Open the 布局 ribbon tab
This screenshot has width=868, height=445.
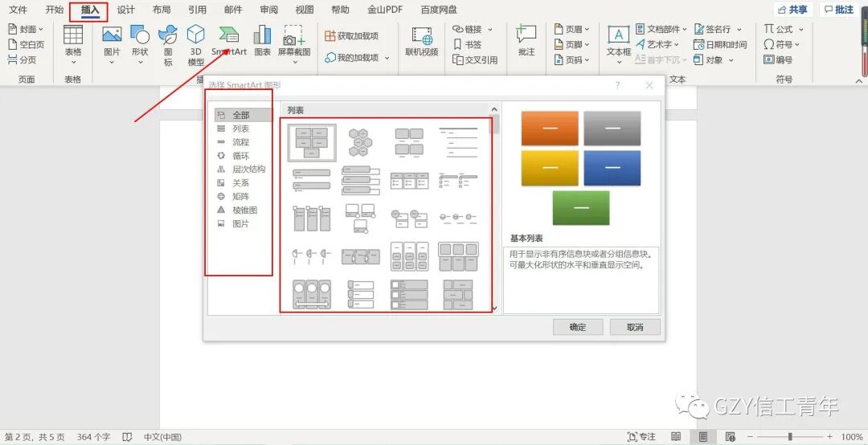(x=162, y=10)
